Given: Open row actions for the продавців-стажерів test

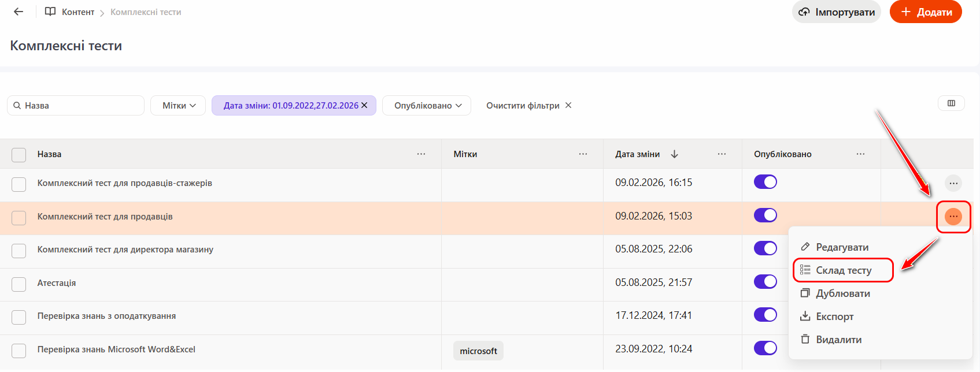Looking at the screenshot, I should 953,184.
